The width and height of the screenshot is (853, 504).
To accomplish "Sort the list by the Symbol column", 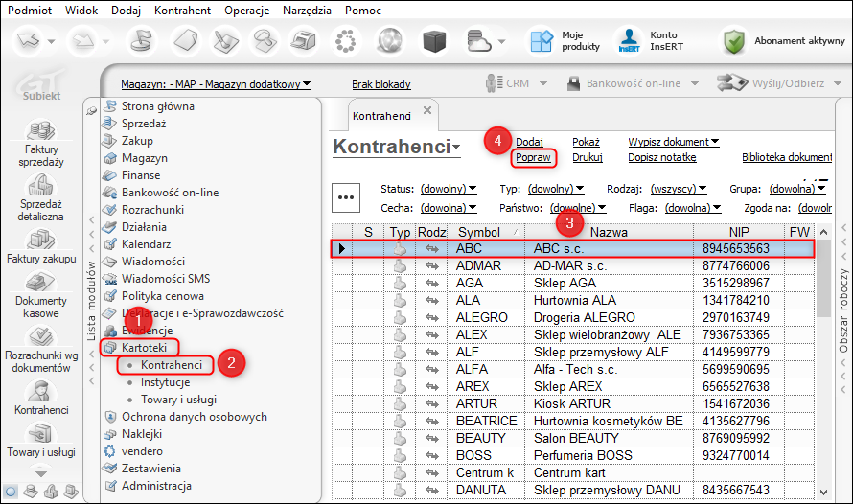I will pos(479,232).
